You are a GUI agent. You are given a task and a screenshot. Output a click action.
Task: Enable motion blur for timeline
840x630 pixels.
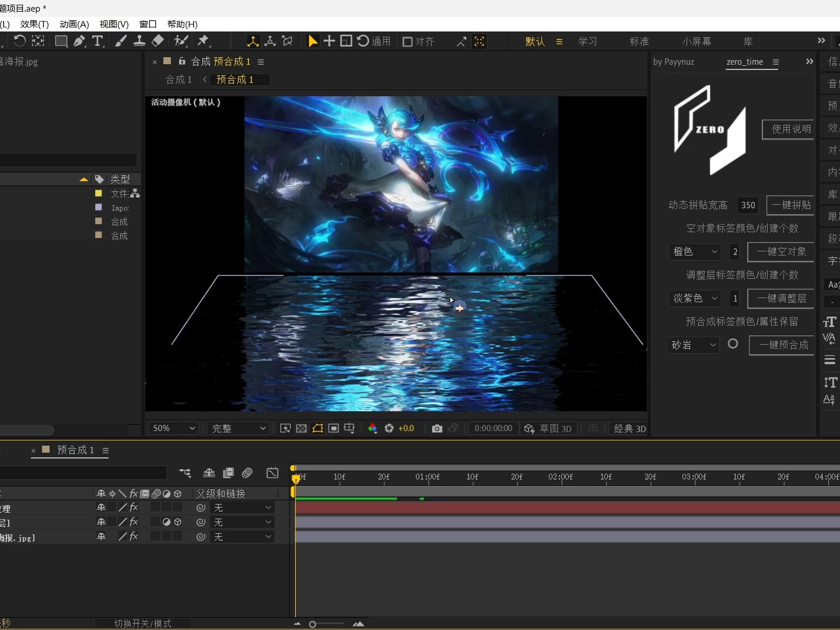pyautogui.click(x=247, y=473)
